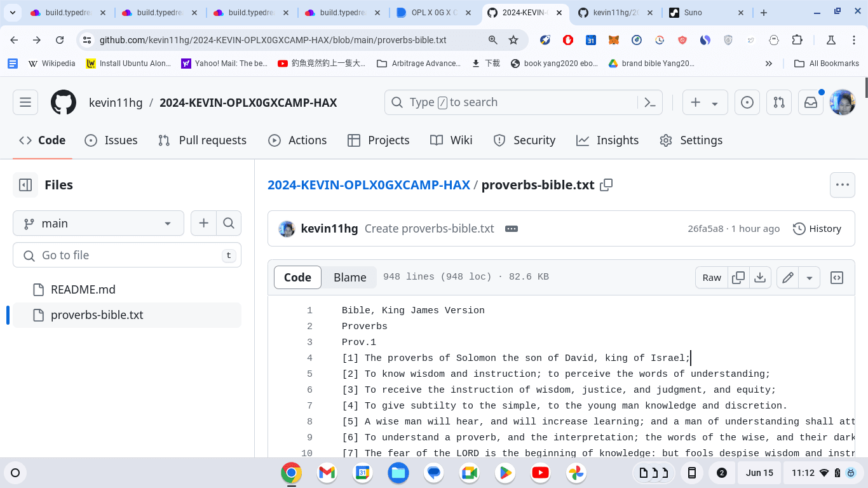The width and height of the screenshot is (868, 488).
Task: Switch to the Blame view toggle
Action: click(349, 278)
